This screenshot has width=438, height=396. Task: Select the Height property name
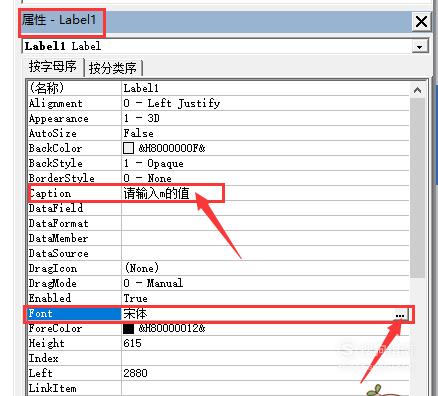click(x=47, y=343)
